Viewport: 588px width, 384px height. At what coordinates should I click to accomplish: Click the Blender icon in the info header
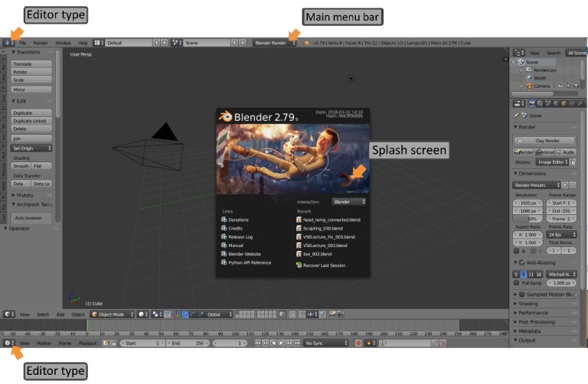click(306, 43)
